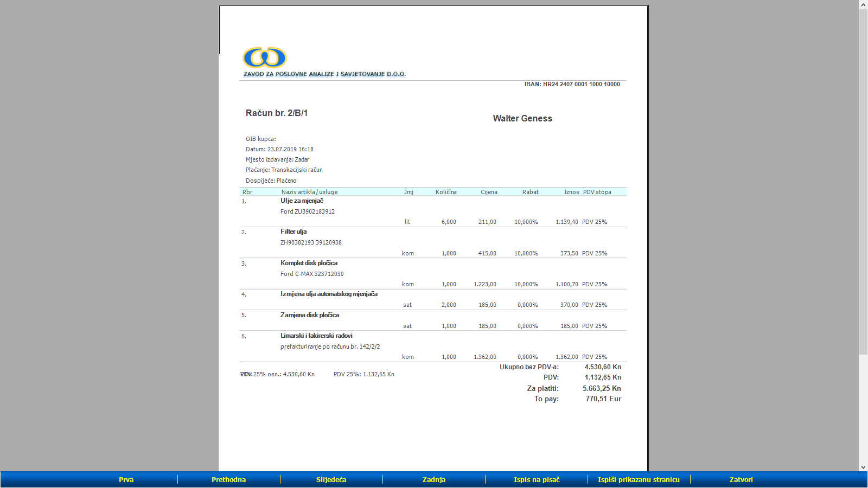This screenshot has width=868, height=488.
Task: Select the Ulje za mjenjač item row
Action: pos(302,201)
